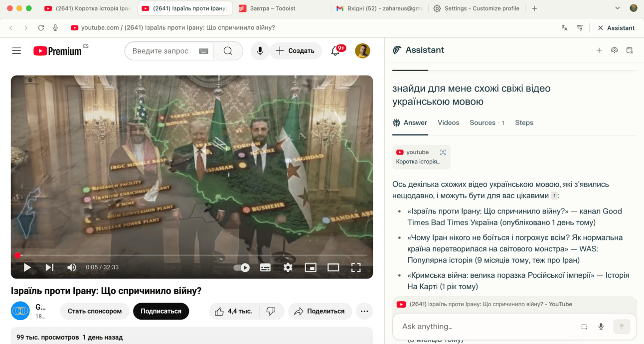
Task: Switch to the Sources tab
Action: pyautogui.click(x=487, y=123)
